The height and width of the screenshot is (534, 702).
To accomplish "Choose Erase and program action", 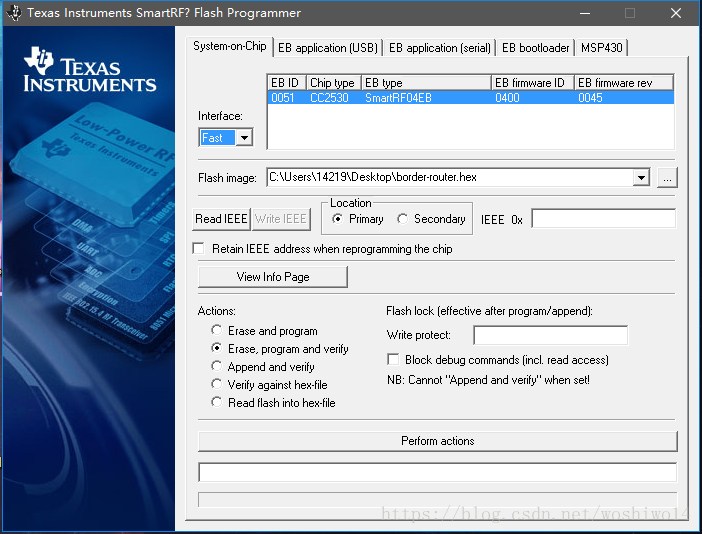I will [x=217, y=330].
